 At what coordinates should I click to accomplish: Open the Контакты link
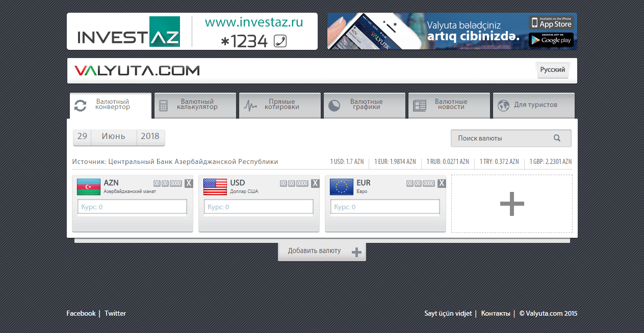click(496, 314)
